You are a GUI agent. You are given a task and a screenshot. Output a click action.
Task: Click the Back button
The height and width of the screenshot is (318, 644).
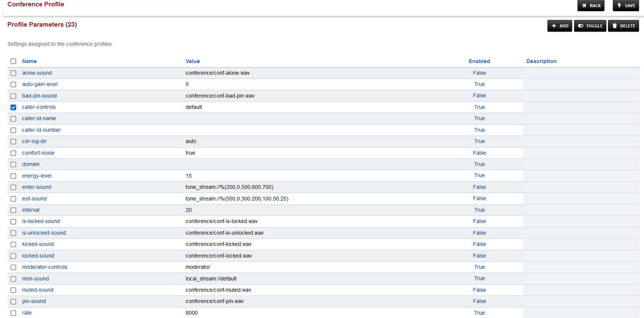click(591, 6)
